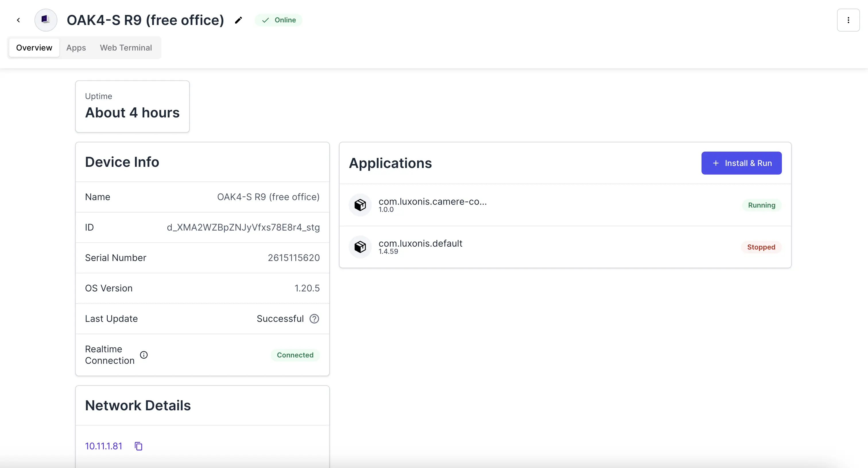Open the Web Terminal tab

pyautogui.click(x=126, y=47)
